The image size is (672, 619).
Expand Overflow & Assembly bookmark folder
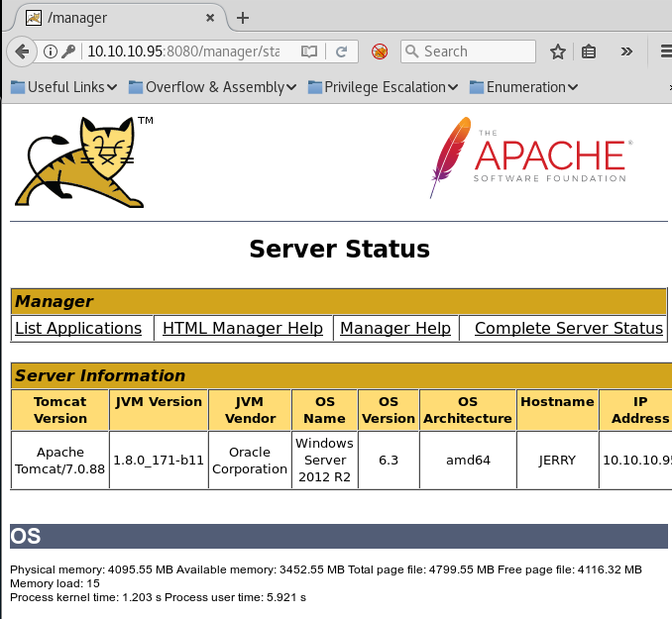[212, 87]
